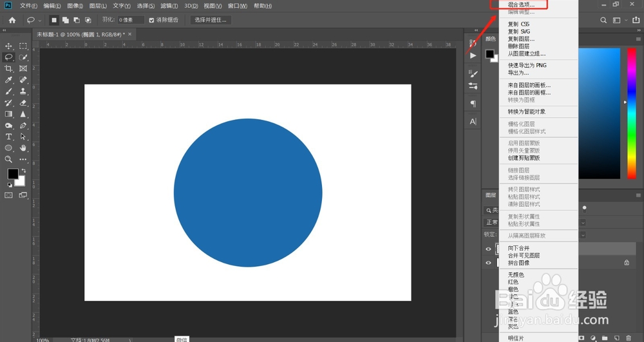Screen dimensions: 644x342
Task: Select the Dodge tool
Action: click(x=8, y=125)
